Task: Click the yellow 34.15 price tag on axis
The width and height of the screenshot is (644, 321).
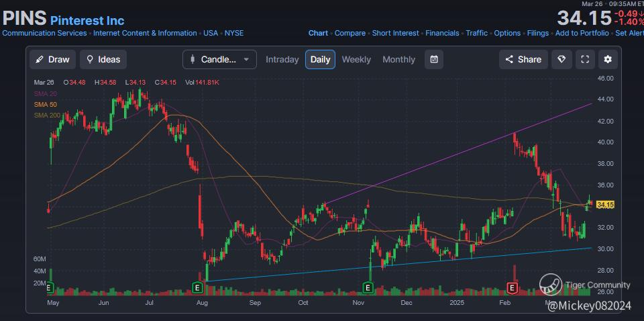Action: (x=605, y=204)
